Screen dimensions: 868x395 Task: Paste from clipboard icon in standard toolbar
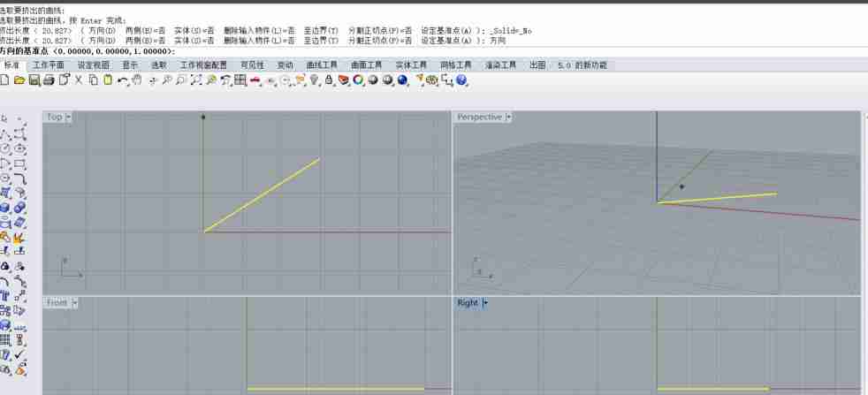coord(107,80)
